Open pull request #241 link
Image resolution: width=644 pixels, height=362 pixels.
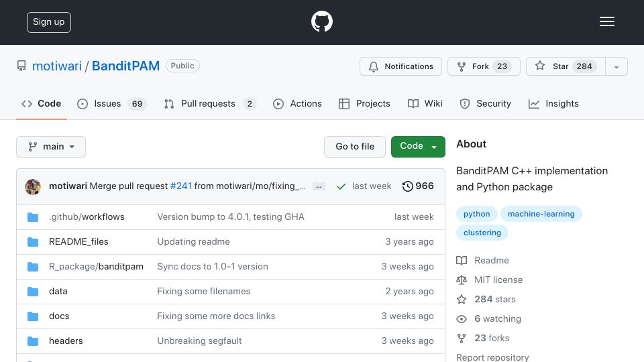(x=180, y=186)
